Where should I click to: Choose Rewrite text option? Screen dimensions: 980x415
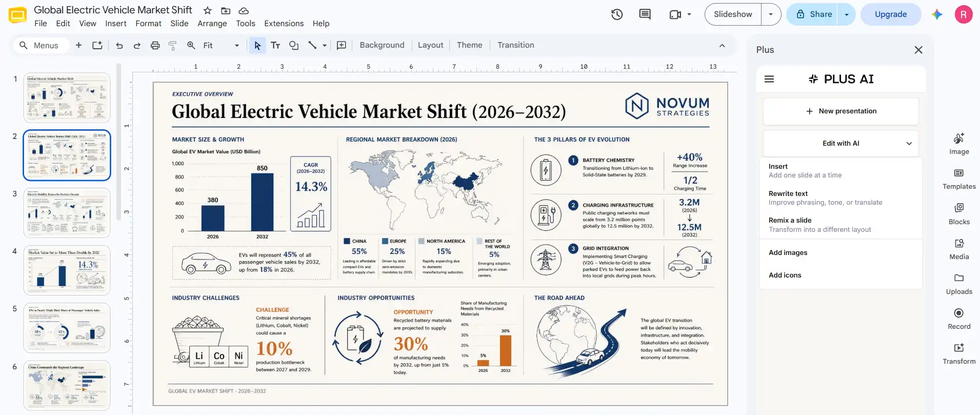(x=841, y=198)
